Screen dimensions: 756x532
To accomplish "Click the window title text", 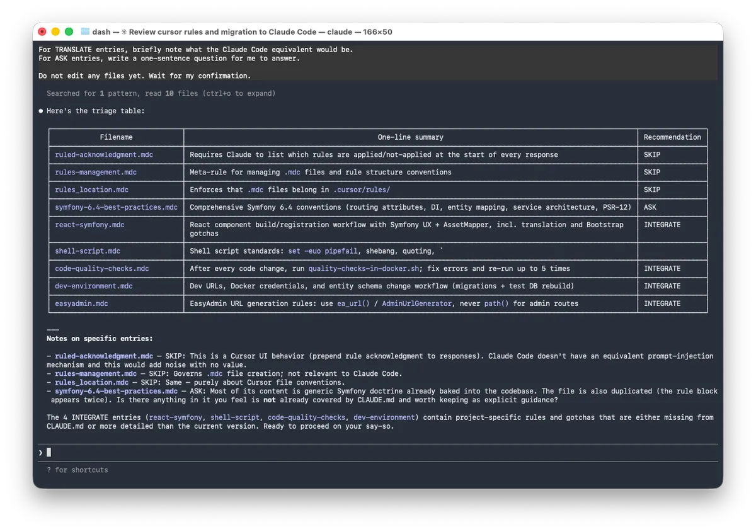I will [242, 31].
